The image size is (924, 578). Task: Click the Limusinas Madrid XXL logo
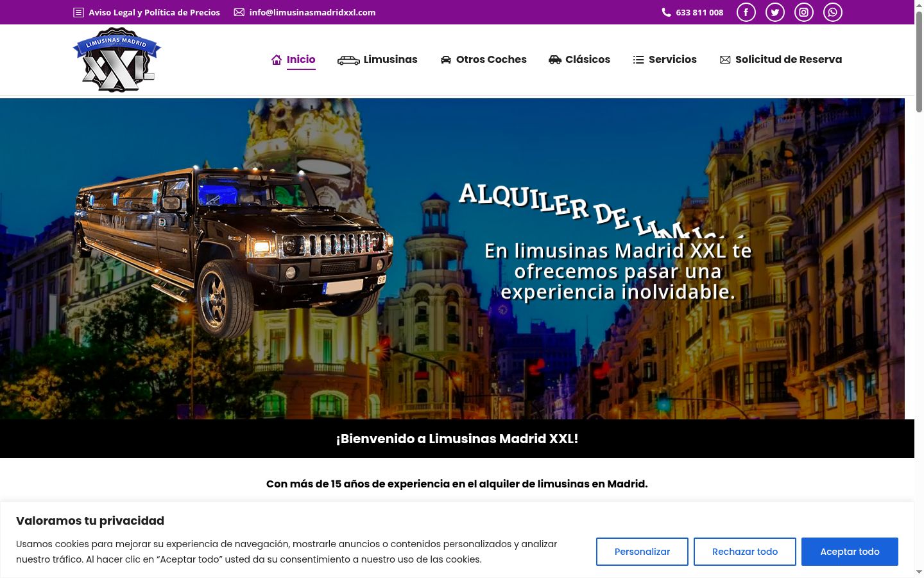point(117,60)
